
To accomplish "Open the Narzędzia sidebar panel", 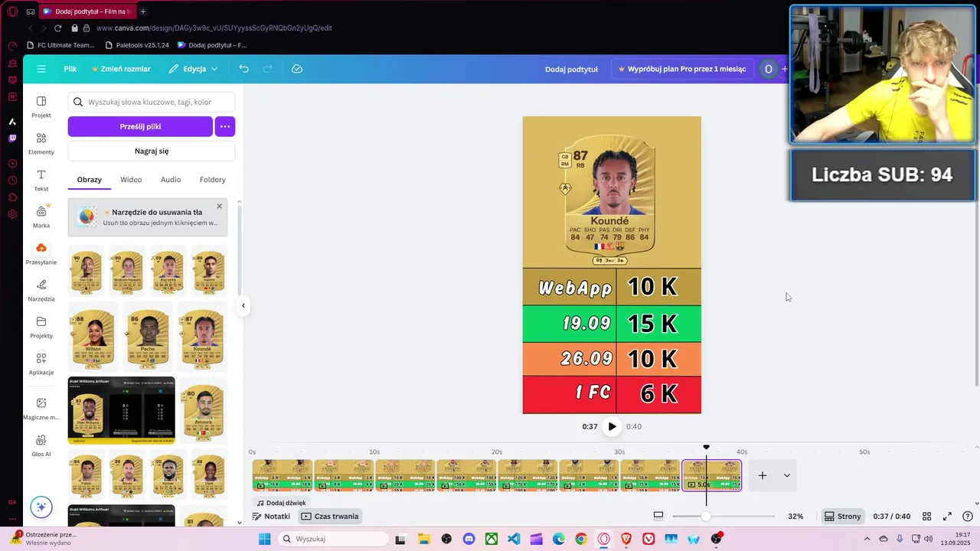I will 41,290.
